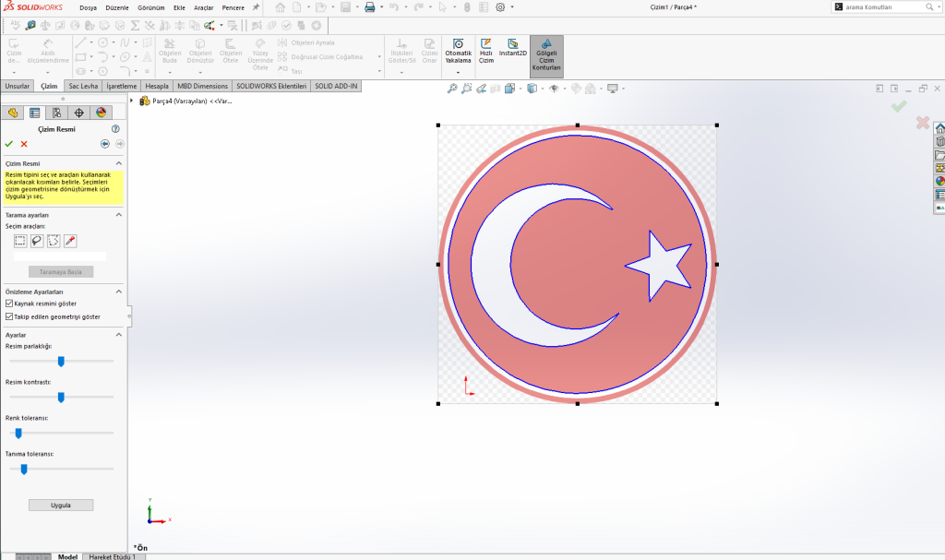The height and width of the screenshot is (560, 945).
Task: Uncheck Takip edilen geometriyi göster
Action: [x=9, y=316]
